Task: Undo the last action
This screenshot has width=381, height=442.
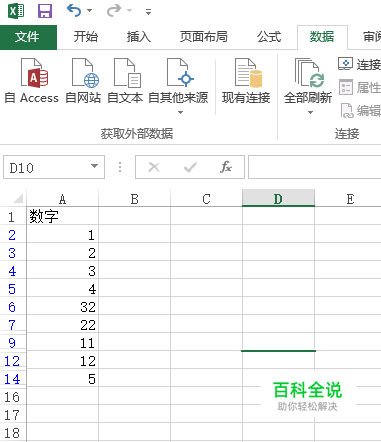Action: pyautogui.click(x=74, y=11)
